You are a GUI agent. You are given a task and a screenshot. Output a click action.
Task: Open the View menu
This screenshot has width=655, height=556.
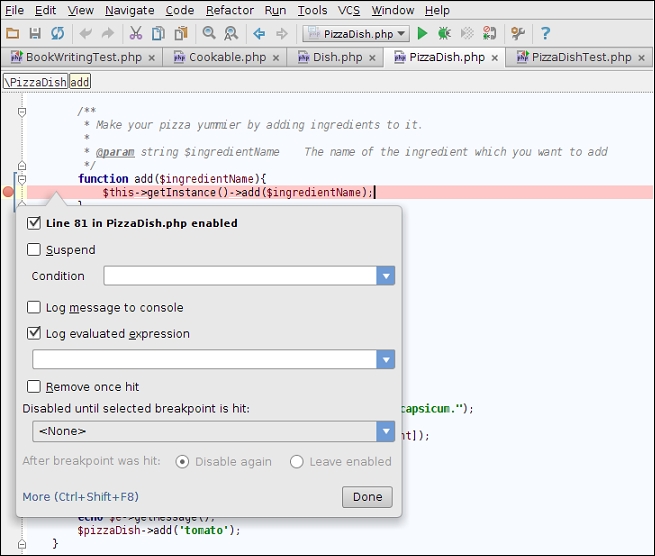[x=81, y=10]
